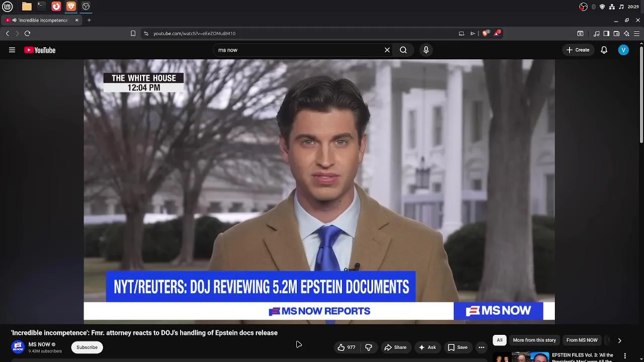This screenshot has width=644, height=362.
Task: Open the Create button
Action: (x=578, y=50)
